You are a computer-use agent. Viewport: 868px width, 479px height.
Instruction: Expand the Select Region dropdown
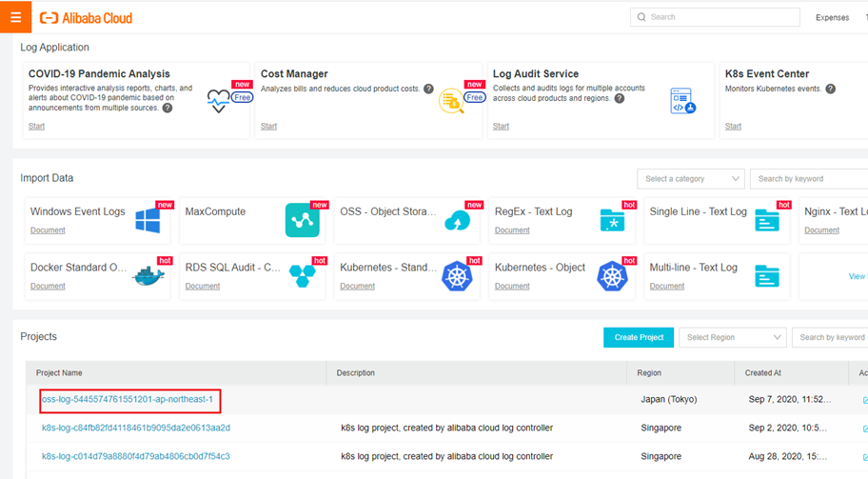tap(733, 337)
